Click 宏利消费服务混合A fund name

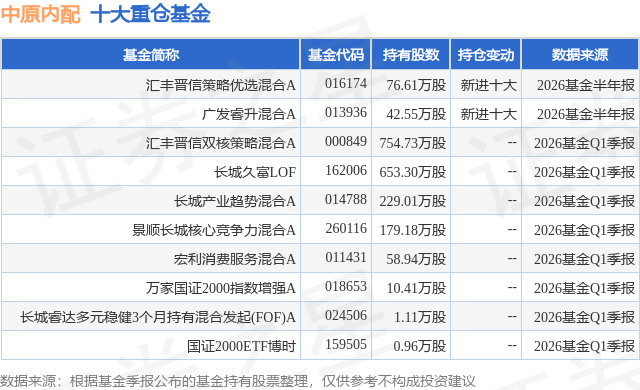click(235, 259)
